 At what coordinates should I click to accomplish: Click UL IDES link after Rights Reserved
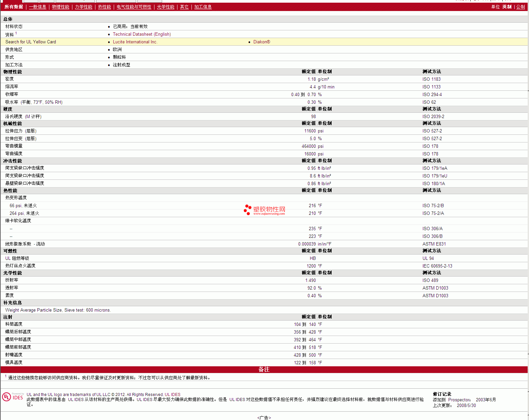172,395
